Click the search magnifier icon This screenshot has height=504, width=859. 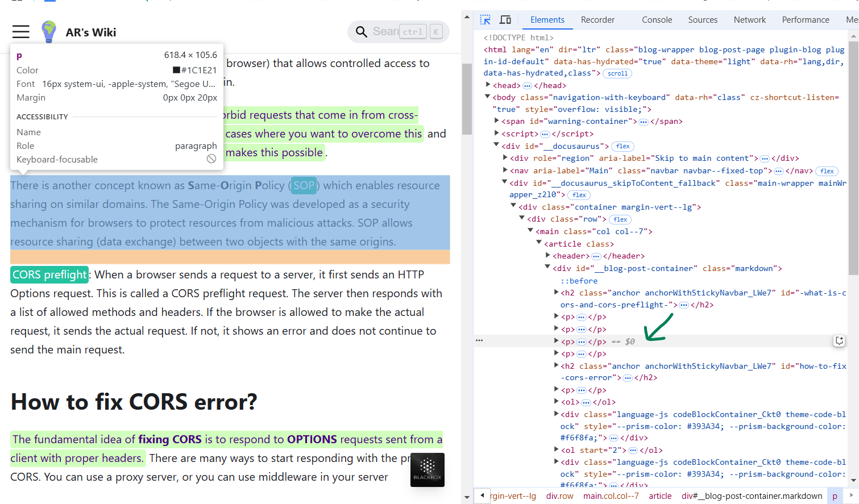tap(362, 32)
